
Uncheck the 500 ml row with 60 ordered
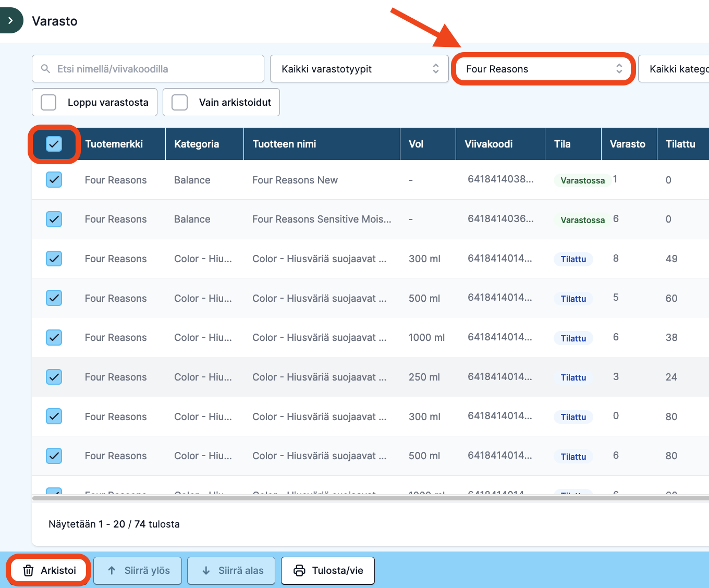tap(54, 298)
